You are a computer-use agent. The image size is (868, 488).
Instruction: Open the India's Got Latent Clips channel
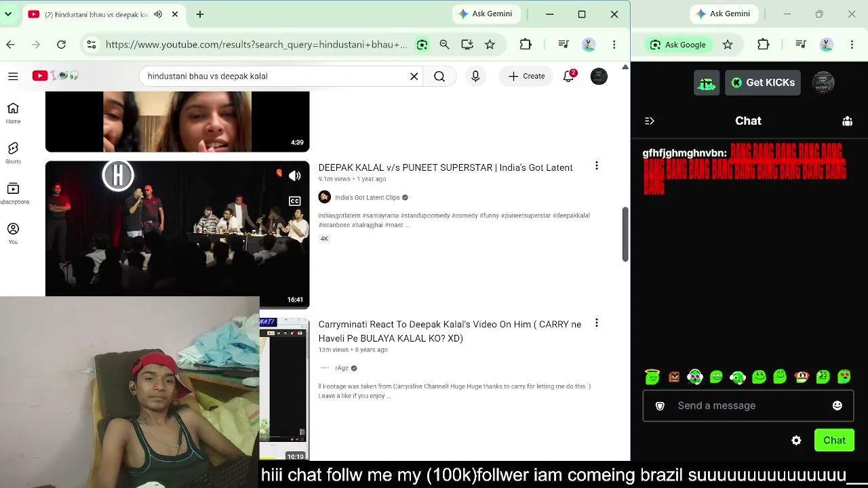[367, 197]
